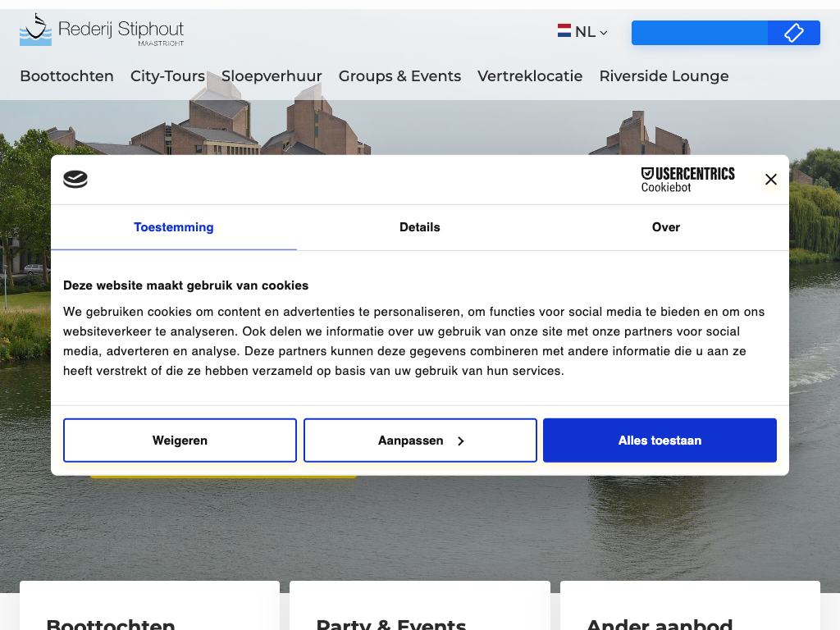Accept all cookies with Alles toestaan
840x630 pixels.
tap(660, 441)
